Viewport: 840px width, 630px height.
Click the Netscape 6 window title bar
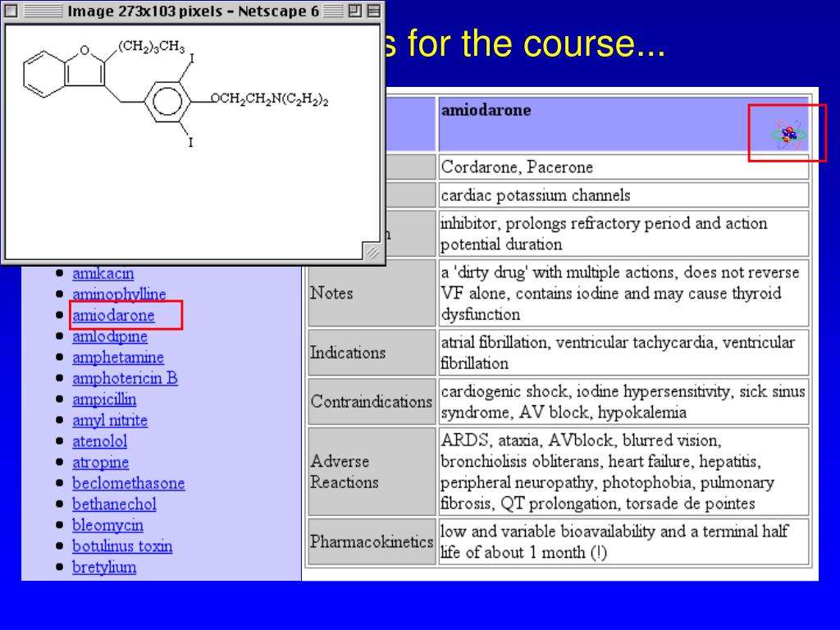(x=193, y=11)
